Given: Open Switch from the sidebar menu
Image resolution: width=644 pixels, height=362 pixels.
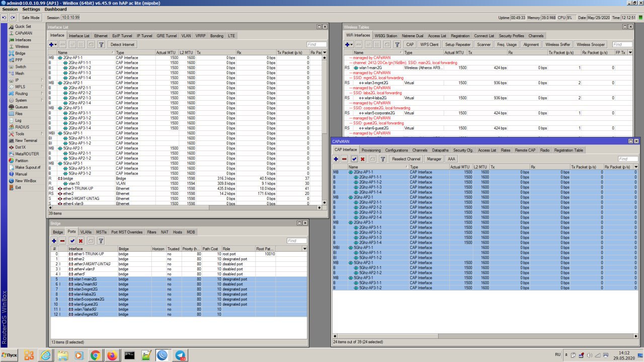Looking at the screenshot, I should [x=21, y=66].
